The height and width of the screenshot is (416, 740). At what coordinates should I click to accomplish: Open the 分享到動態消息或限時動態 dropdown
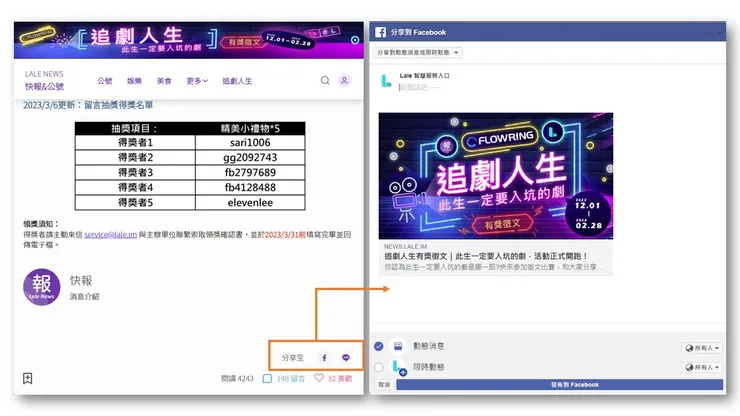point(418,52)
